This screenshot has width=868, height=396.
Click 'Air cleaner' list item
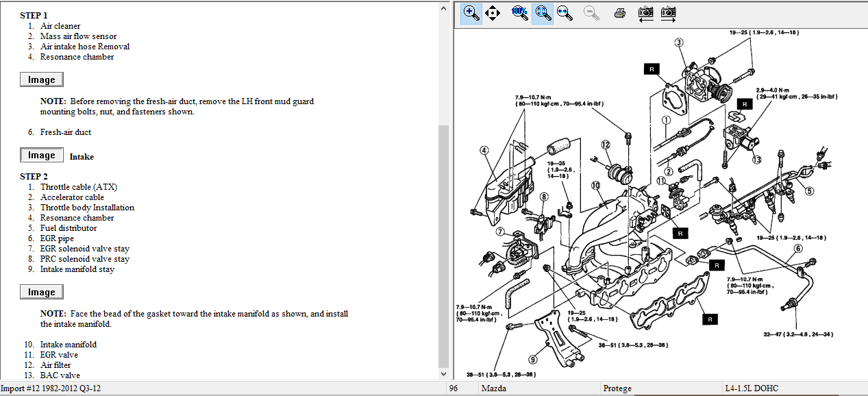[60, 26]
